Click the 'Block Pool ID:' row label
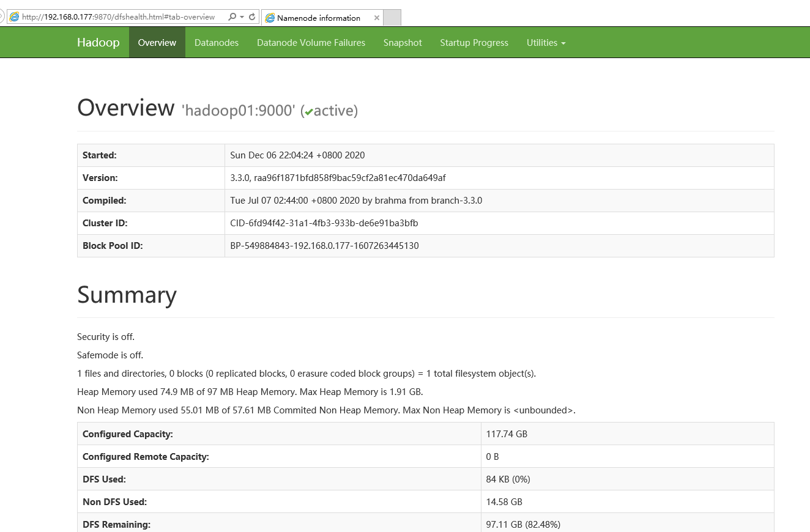Screen dimensions: 810x532 113,246
